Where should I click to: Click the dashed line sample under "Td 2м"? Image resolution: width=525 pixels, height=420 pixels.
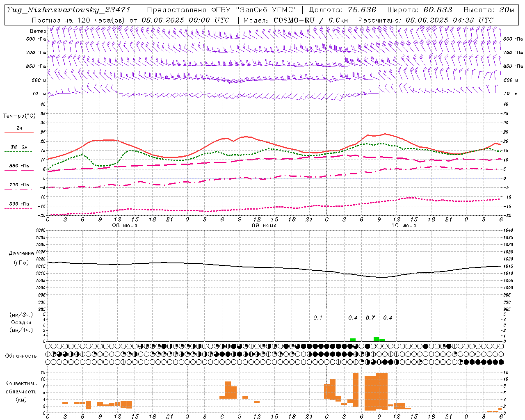coord(18,152)
